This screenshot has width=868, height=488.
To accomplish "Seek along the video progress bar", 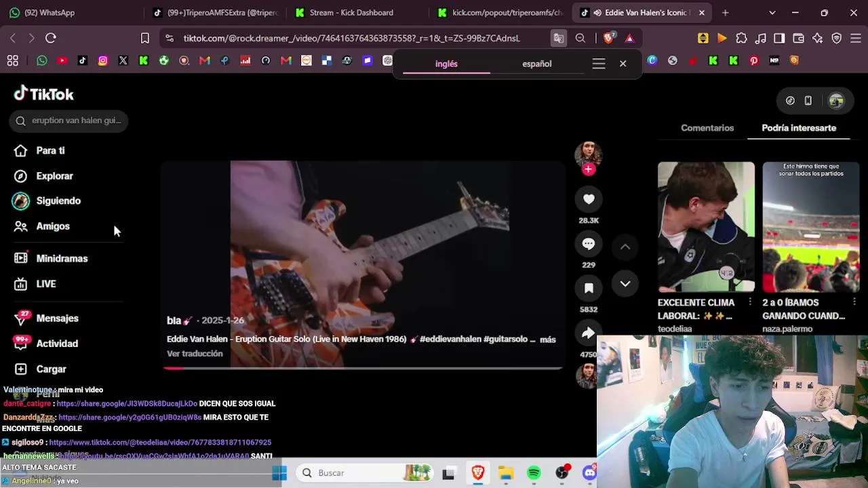I will pos(362,368).
